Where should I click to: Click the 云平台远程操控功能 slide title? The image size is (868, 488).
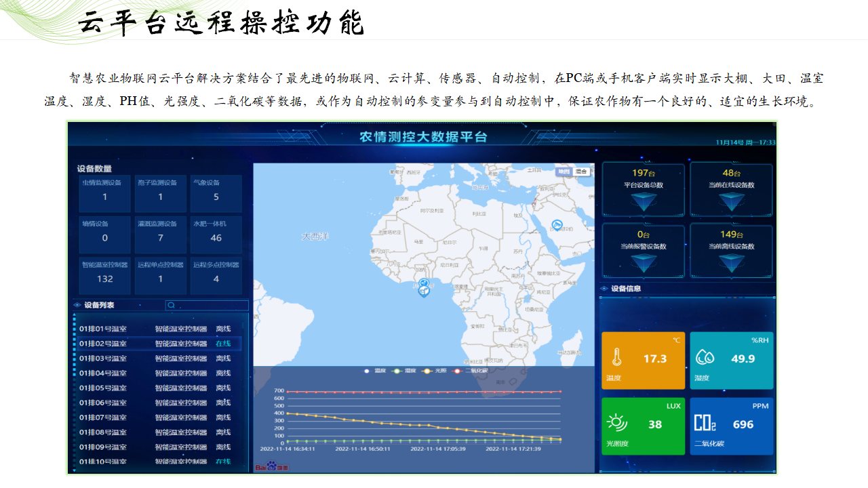221,22
